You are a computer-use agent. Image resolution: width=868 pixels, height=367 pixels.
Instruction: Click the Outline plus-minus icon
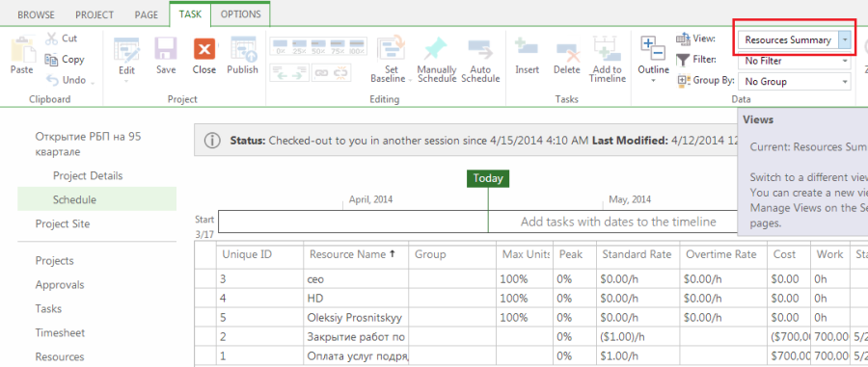(x=653, y=48)
